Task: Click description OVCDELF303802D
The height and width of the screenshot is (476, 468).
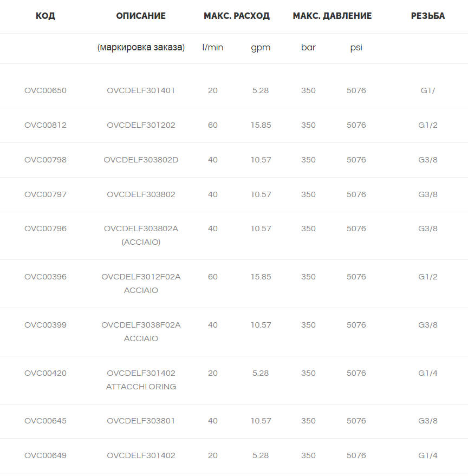Action: 141,160
